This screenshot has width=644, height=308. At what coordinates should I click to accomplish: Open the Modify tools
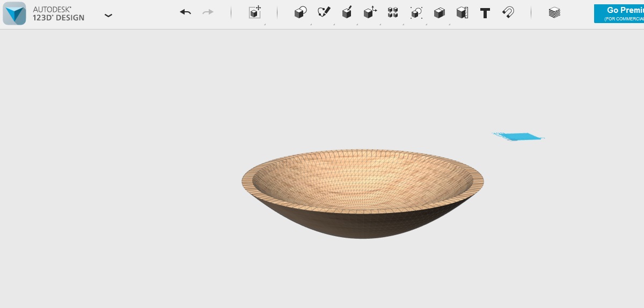(370, 12)
